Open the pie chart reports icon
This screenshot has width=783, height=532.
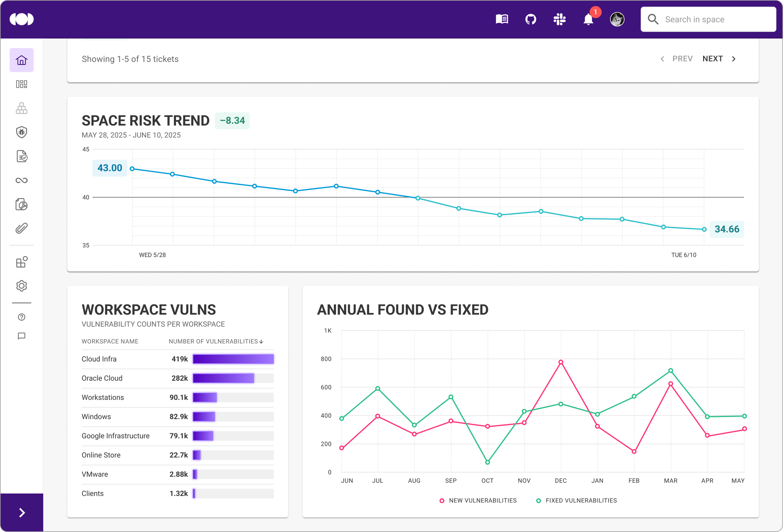(x=22, y=204)
